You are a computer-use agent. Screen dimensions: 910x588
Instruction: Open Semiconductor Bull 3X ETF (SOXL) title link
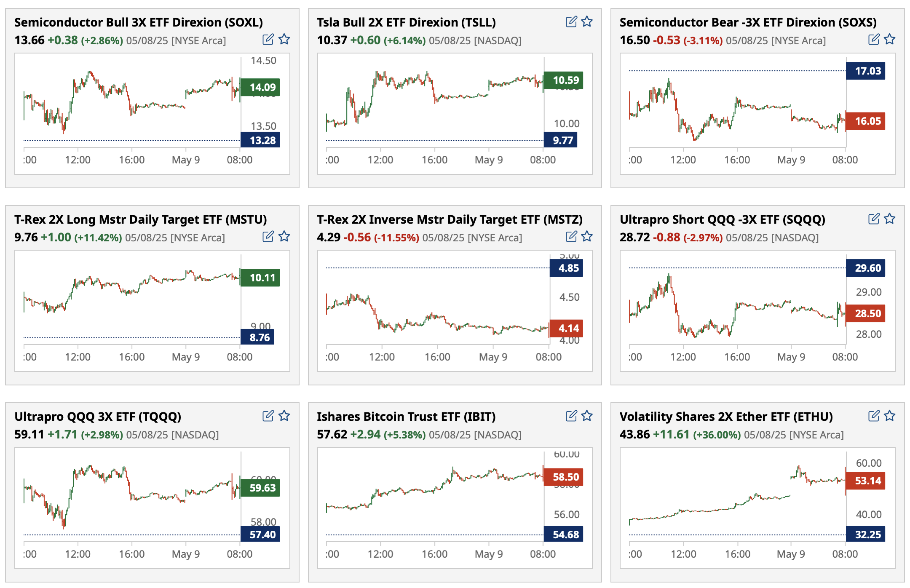[x=138, y=22]
